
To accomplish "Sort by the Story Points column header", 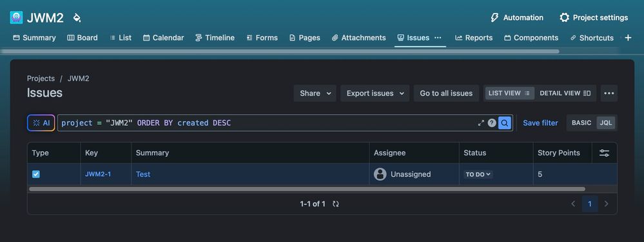I will coord(559,153).
